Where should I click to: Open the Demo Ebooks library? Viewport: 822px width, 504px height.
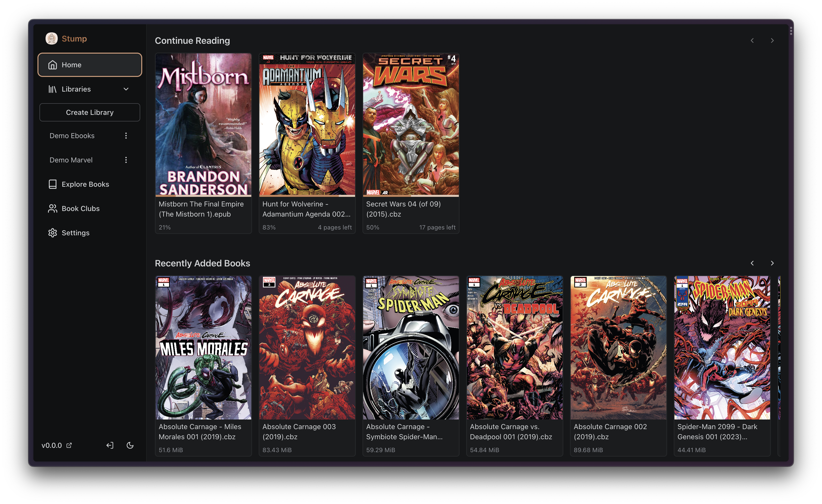point(72,135)
